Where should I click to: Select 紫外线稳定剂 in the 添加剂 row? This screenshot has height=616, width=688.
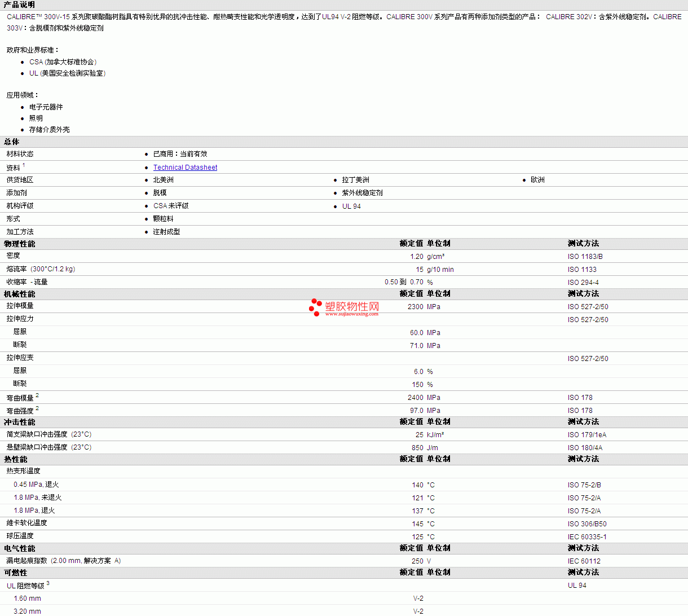(363, 193)
